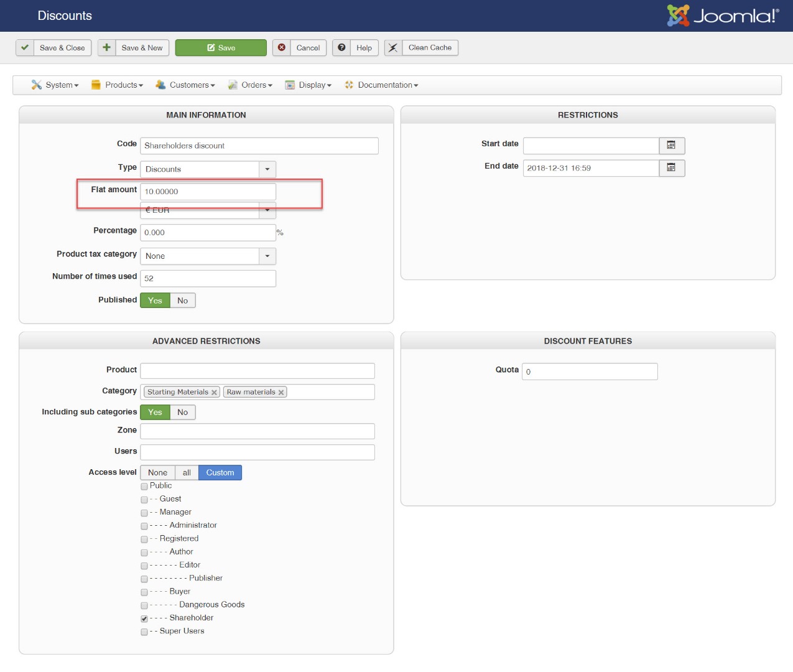Click the Flat amount input field

tap(208, 192)
